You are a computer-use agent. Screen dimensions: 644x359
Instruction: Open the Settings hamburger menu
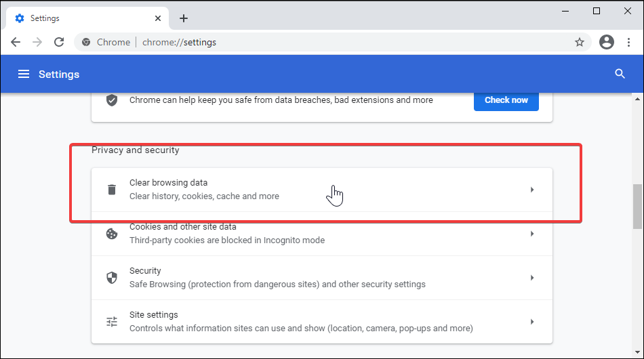pos(24,74)
